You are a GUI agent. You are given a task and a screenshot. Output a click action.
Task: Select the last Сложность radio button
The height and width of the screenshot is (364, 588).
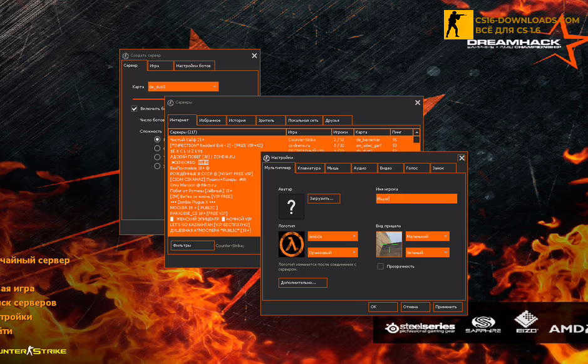click(x=157, y=166)
